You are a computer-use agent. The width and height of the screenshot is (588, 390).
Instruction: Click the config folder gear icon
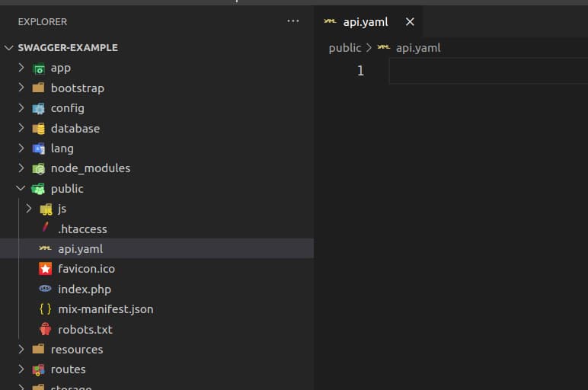click(38, 108)
